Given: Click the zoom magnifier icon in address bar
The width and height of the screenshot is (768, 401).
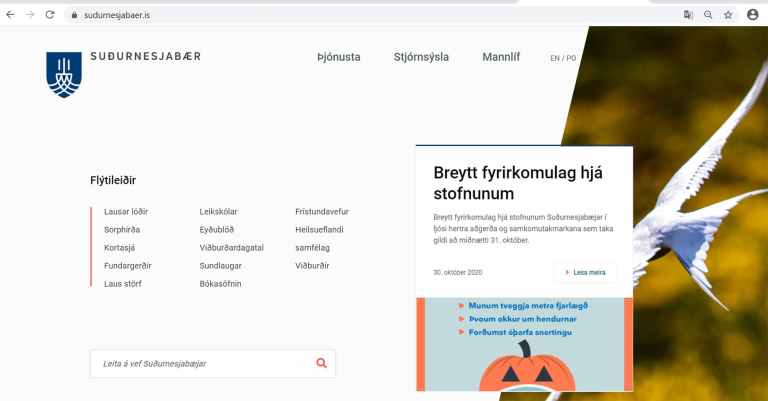Looking at the screenshot, I should tap(708, 15).
